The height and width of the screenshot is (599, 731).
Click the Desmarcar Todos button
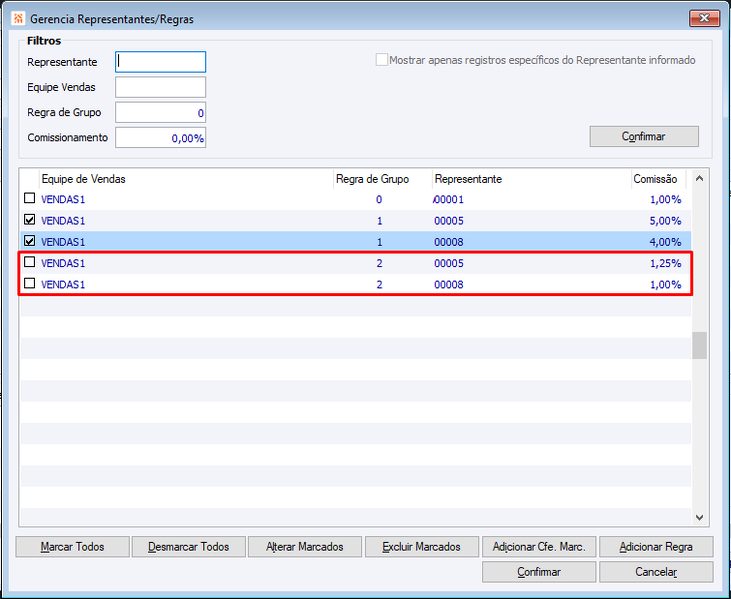click(x=189, y=547)
